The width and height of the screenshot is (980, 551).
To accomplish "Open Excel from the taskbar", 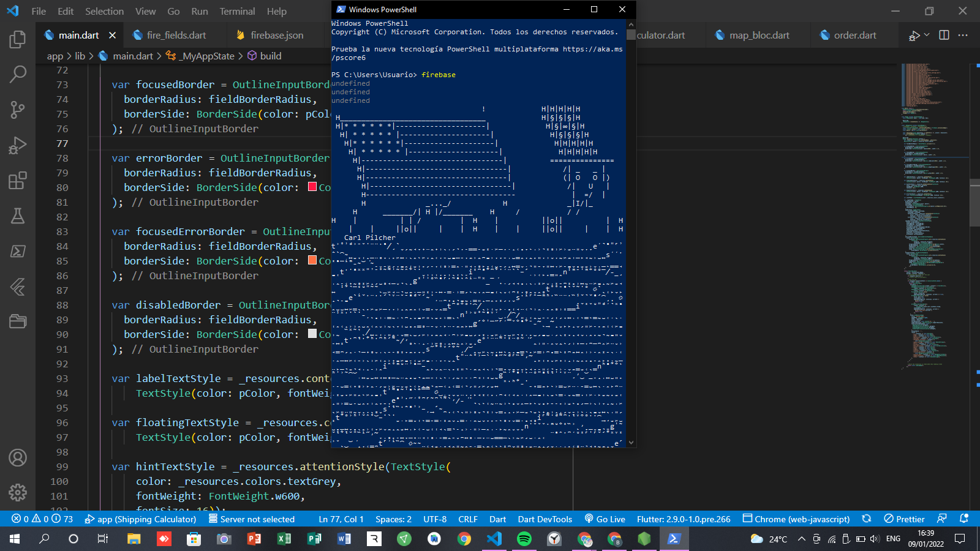I will pos(284,539).
